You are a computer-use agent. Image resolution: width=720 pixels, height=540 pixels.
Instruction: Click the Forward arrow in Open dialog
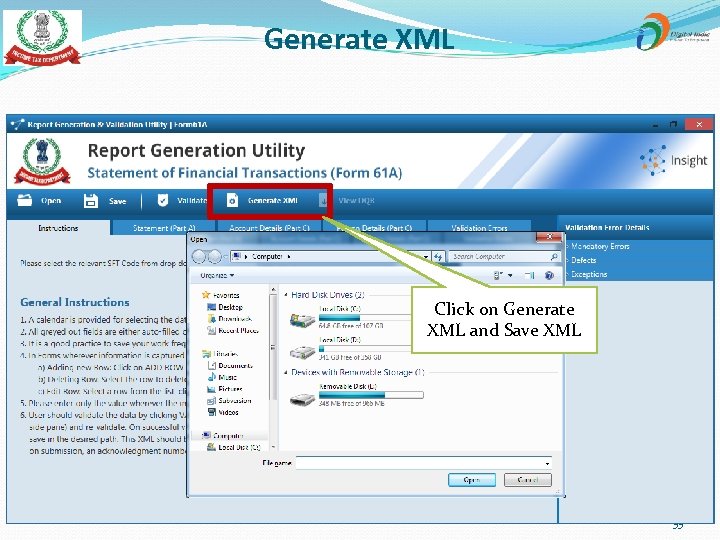coord(214,256)
